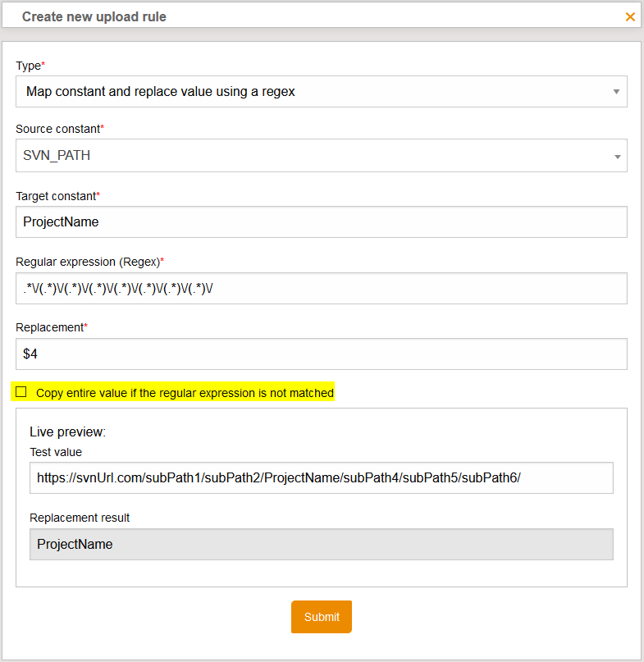
Task: Enable the copy entire value checkbox
Action: pyautogui.click(x=21, y=392)
